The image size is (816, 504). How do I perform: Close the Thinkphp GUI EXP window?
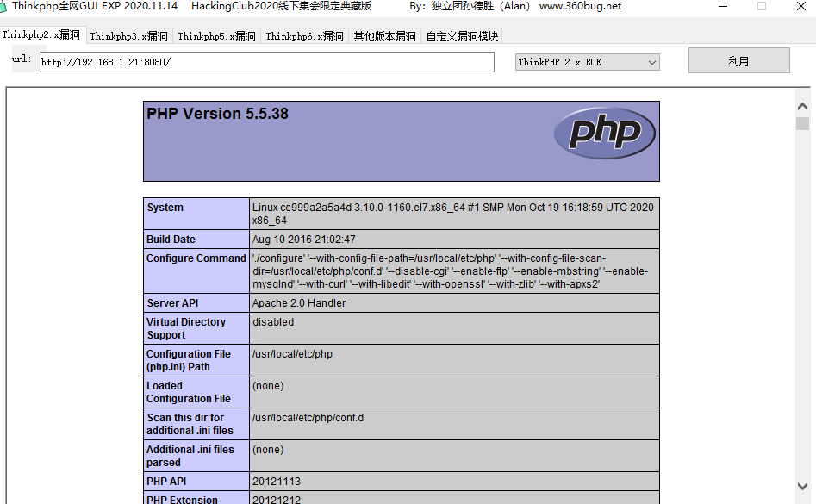pyautogui.click(x=801, y=6)
